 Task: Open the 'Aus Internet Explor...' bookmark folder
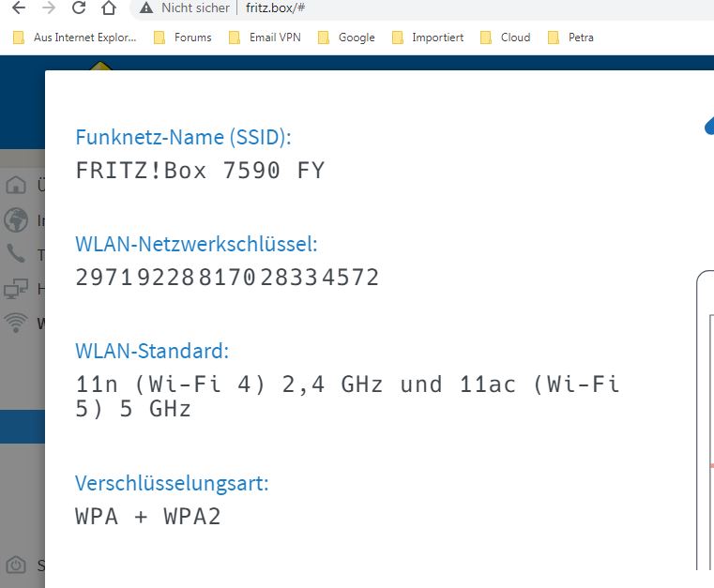(x=75, y=38)
